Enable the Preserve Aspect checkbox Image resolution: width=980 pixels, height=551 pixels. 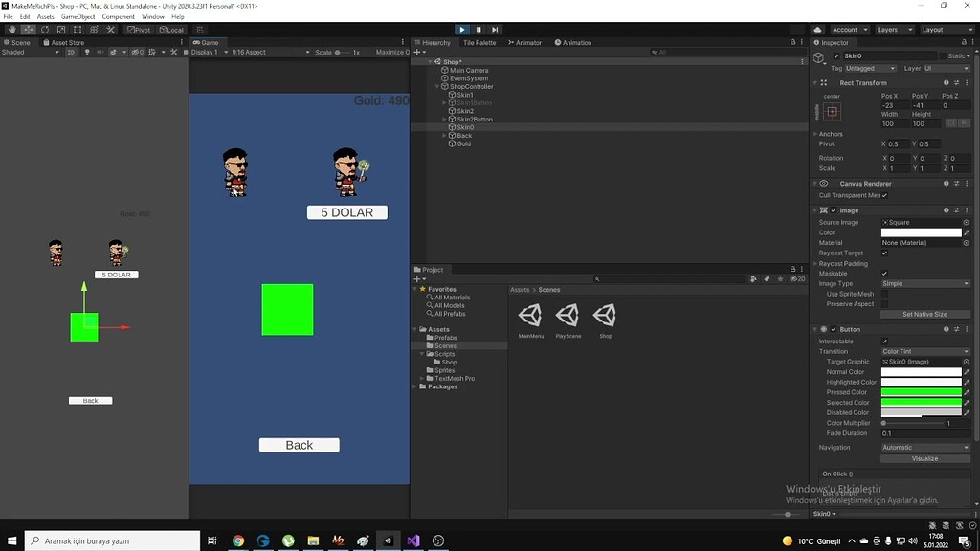click(x=884, y=304)
